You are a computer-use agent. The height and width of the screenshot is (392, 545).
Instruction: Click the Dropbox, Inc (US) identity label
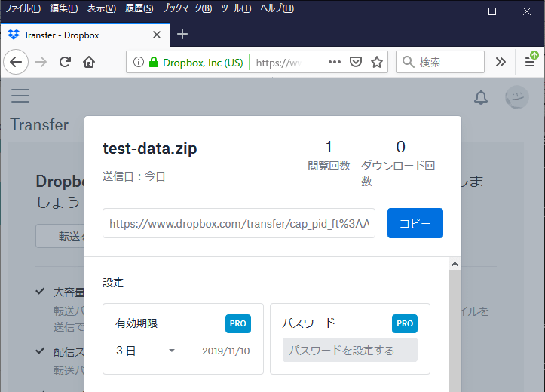[x=203, y=63]
